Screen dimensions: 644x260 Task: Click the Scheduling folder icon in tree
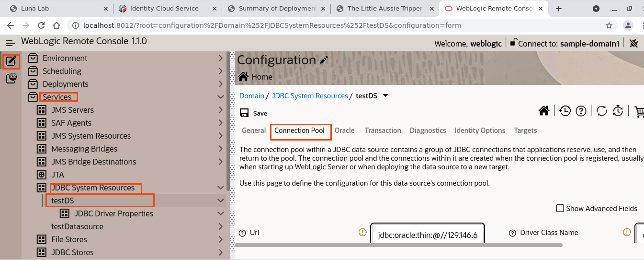point(33,71)
